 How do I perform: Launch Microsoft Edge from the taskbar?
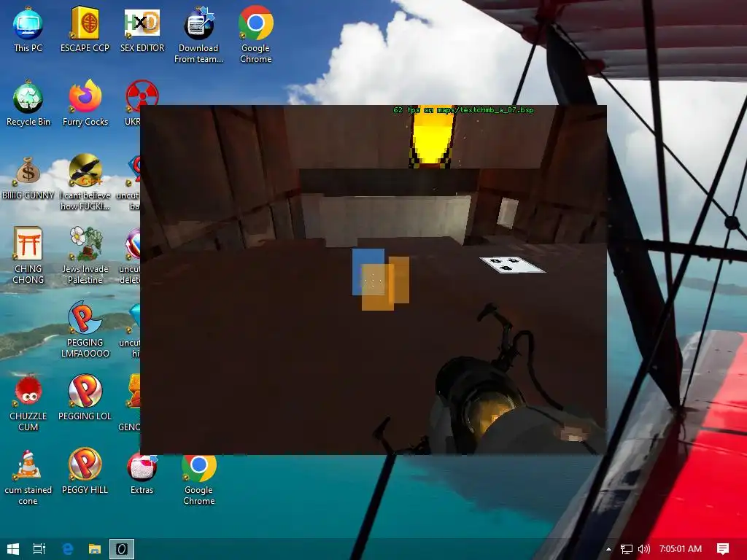(x=68, y=549)
